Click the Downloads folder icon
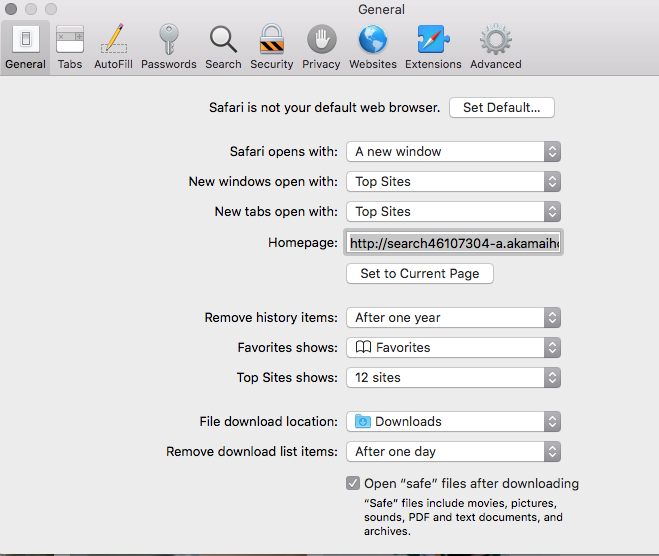Screen dimensions: 659x556 (x=363, y=421)
